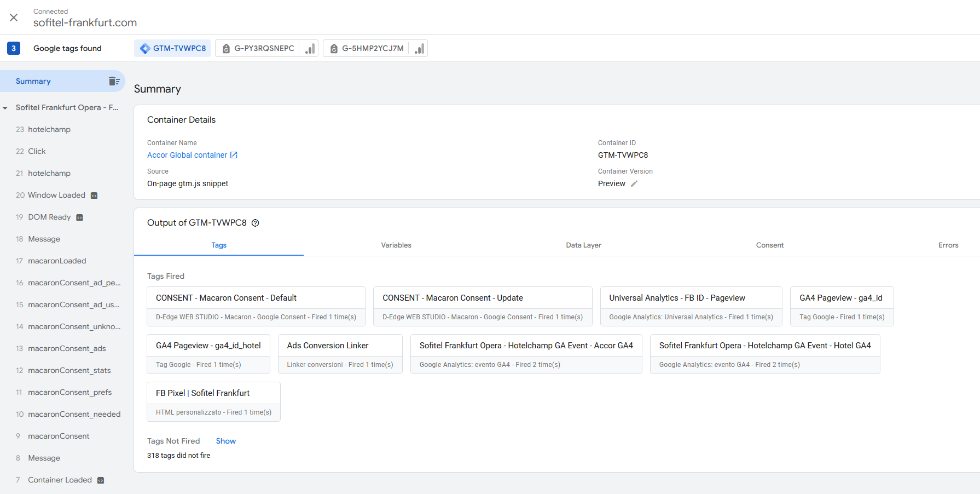This screenshot has height=494, width=980.
Task: Open the Universal Analytics - FB ID - Pageview card
Action: click(691, 307)
